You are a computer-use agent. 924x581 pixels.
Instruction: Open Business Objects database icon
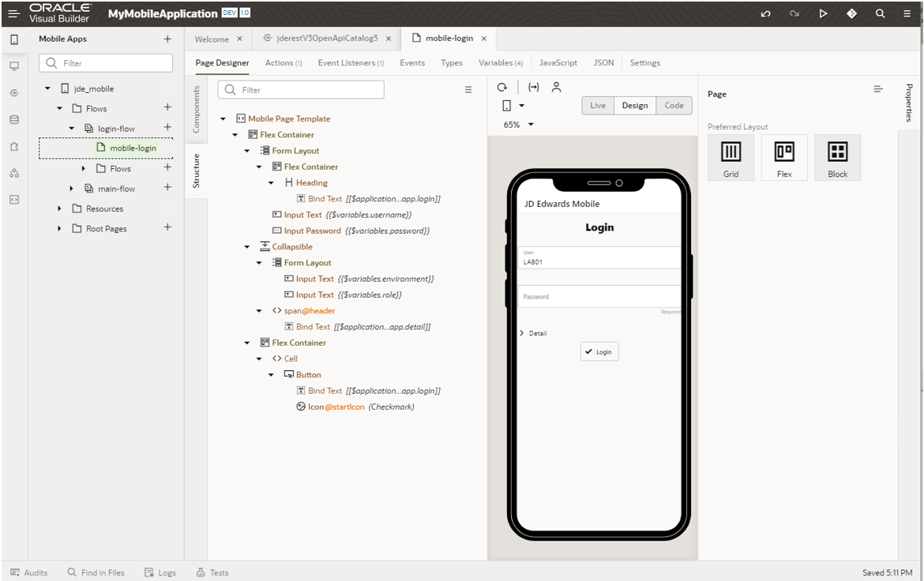[x=14, y=120]
